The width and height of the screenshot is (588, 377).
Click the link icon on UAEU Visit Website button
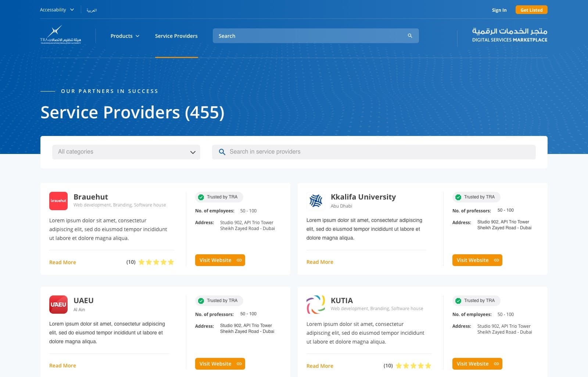click(x=239, y=364)
